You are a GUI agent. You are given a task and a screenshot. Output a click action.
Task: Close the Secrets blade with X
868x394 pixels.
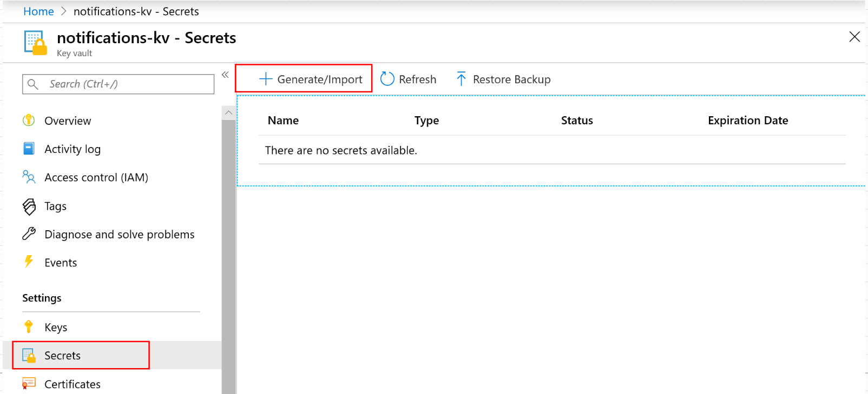[x=854, y=37]
